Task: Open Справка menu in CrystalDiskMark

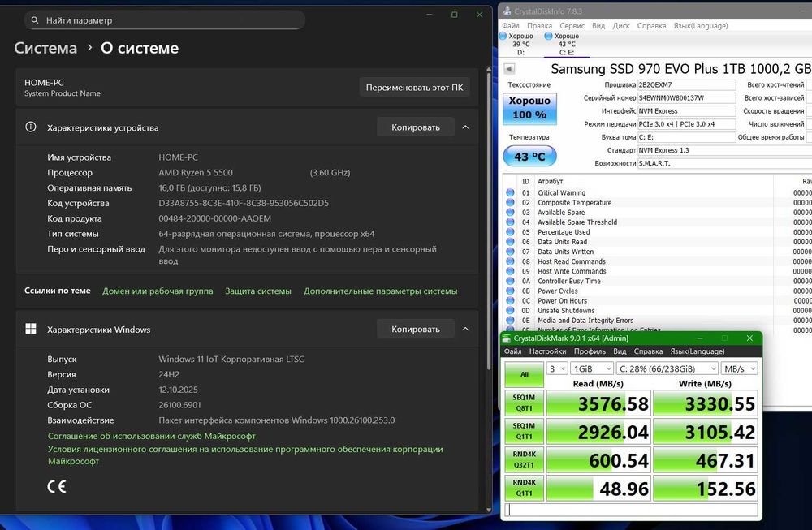Action: click(x=648, y=351)
